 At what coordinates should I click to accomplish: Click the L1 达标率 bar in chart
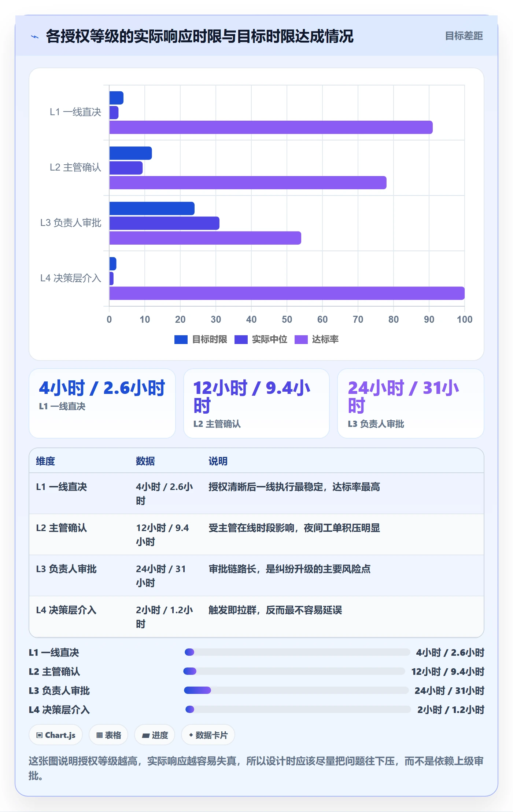click(x=271, y=127)
